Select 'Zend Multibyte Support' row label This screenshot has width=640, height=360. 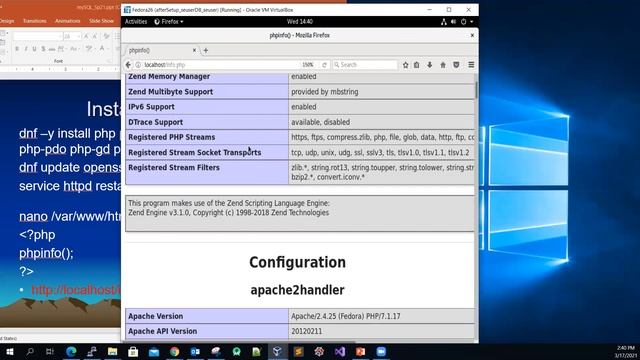tap(171, 92)
